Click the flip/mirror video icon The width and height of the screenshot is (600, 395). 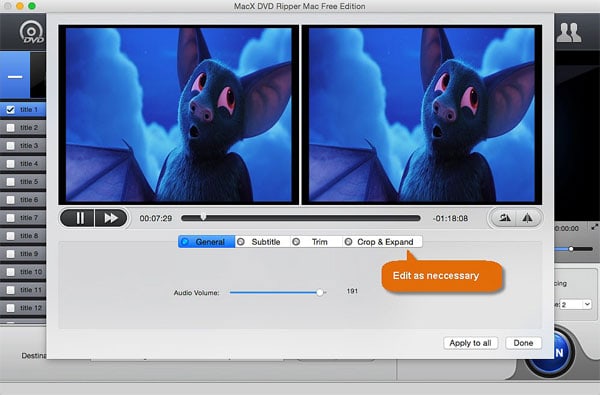(x=528, y=218)
